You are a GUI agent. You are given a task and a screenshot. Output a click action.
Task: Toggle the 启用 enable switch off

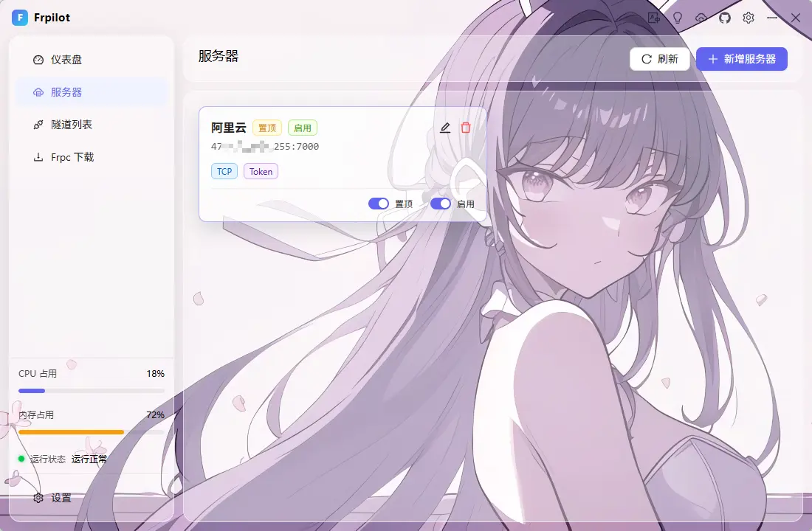(441, 204)
